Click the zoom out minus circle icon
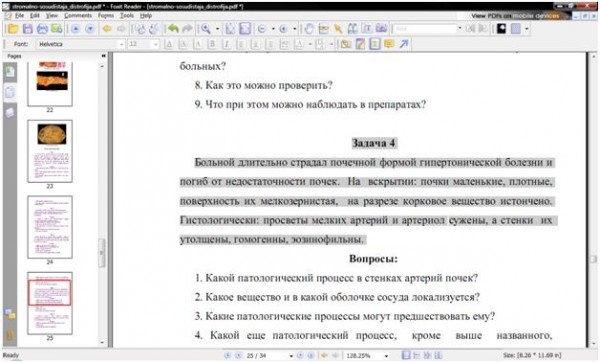This screenshot has width=600, height=363. click(262, 29)
